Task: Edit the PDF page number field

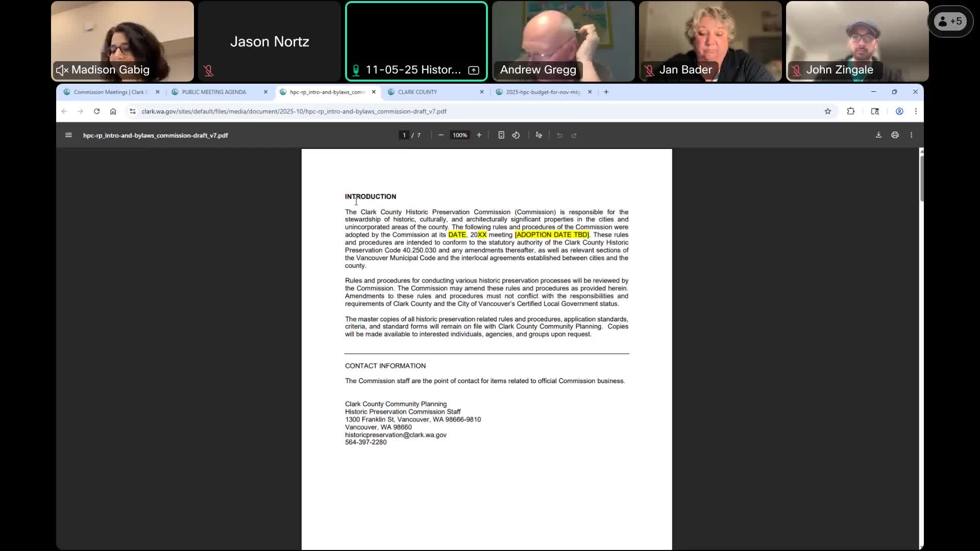Action: point(403,135)
